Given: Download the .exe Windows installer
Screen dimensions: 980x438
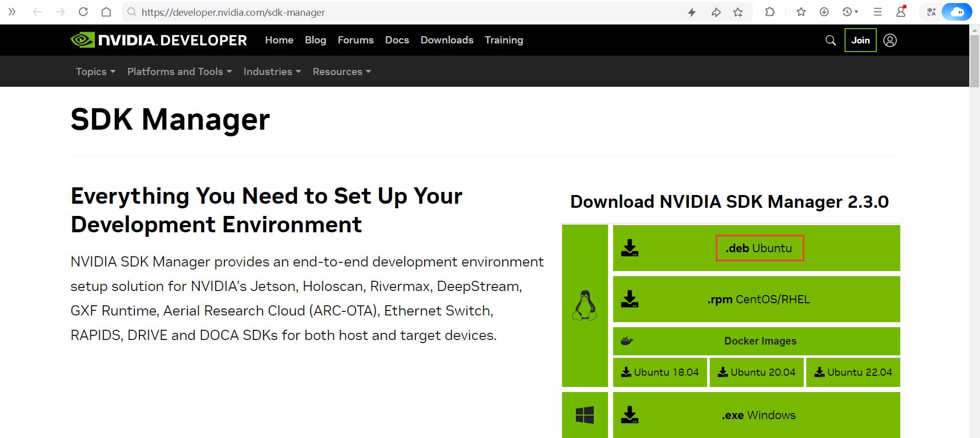Looking at the screenshot, I should 757,415.
